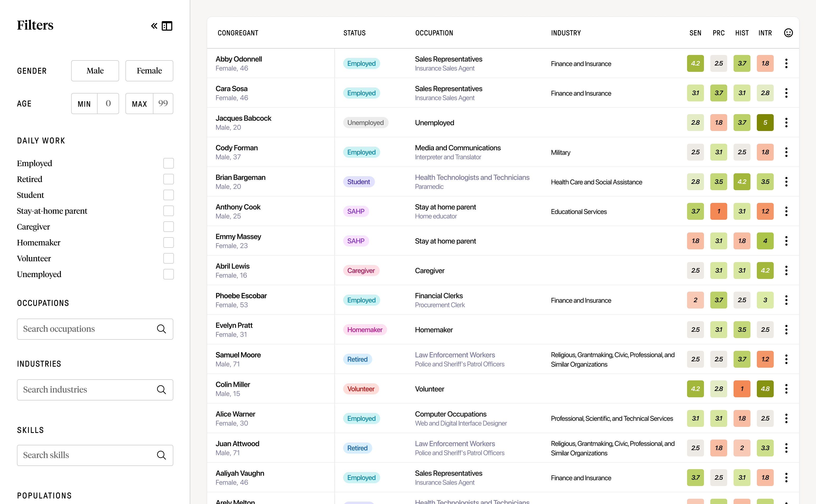Check the Caregiver filter checkbox
The image size is (816, 504).
pos(168,227)
